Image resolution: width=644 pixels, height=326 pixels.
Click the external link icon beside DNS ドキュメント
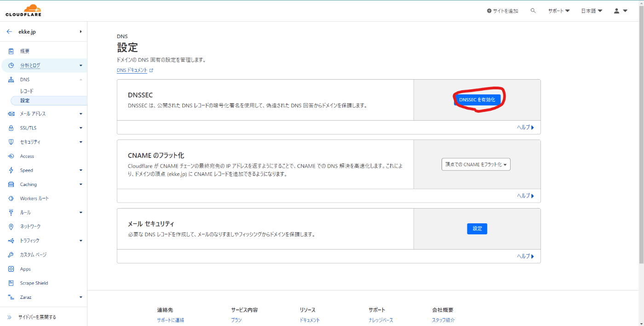tap(151, 70)
